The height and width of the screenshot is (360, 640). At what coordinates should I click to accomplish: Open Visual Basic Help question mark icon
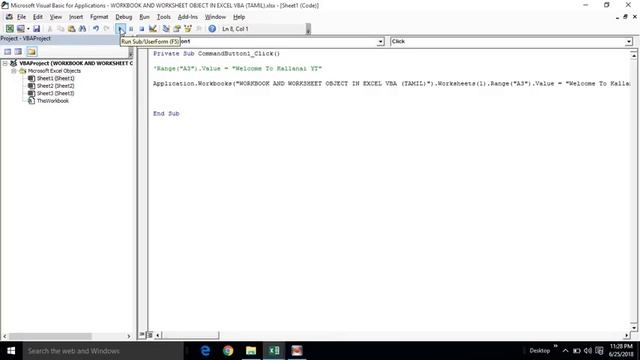212,29
